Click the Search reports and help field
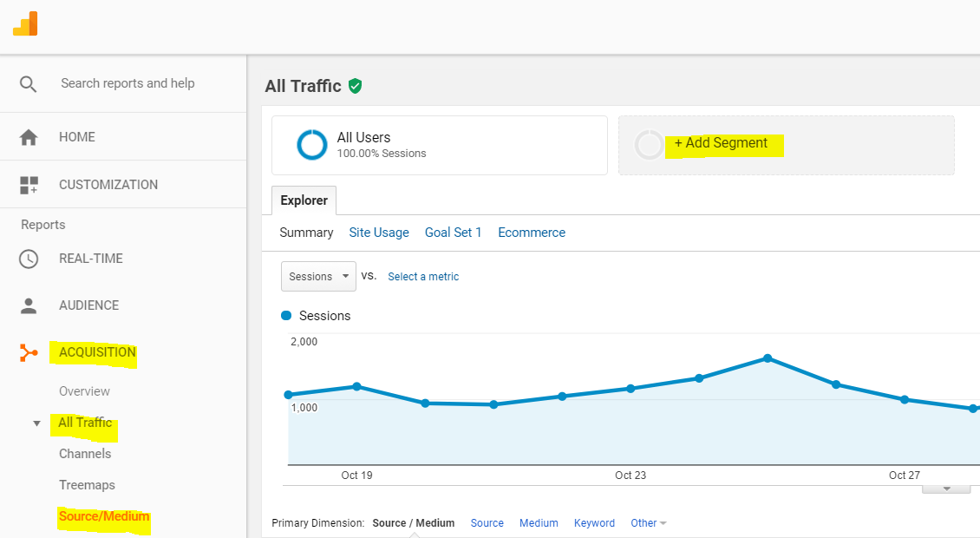 (x=127, y=83)
